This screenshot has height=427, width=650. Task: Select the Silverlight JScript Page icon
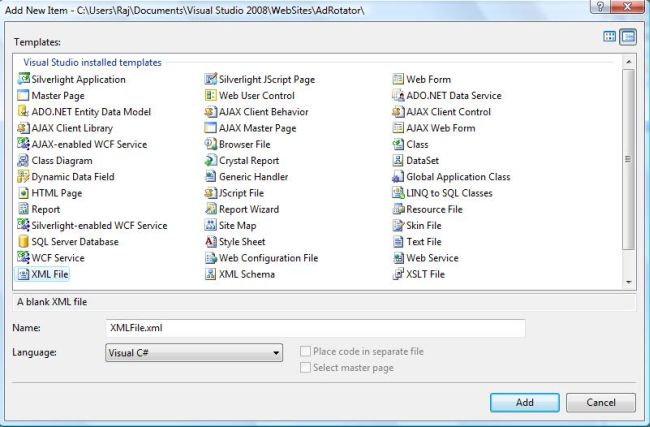tap(211, 79)
